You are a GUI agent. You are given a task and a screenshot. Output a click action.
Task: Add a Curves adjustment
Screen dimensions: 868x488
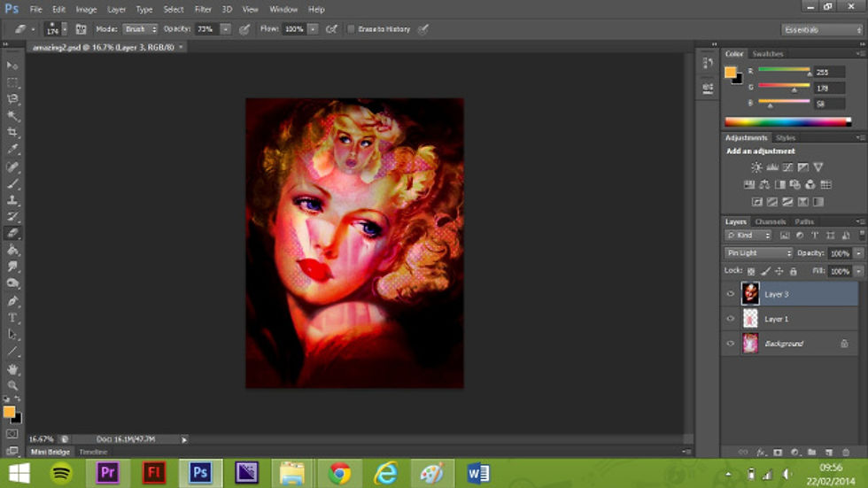click(x=787, y=167)
